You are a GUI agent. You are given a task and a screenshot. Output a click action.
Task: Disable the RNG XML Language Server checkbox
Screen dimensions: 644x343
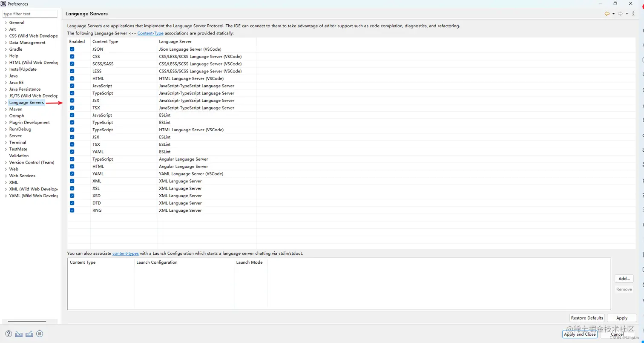[72, 210]
